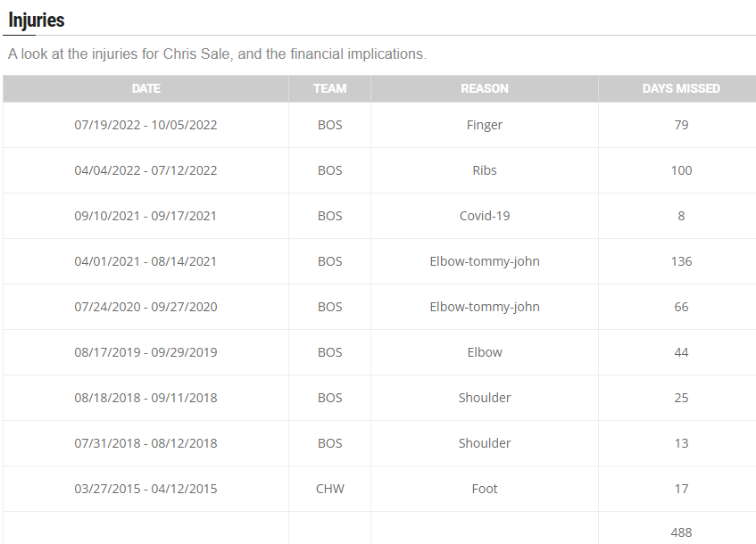Click the TEAM column header
Image resolution: width=756 pixels, height=544 pixels.
tap(329, 88)
